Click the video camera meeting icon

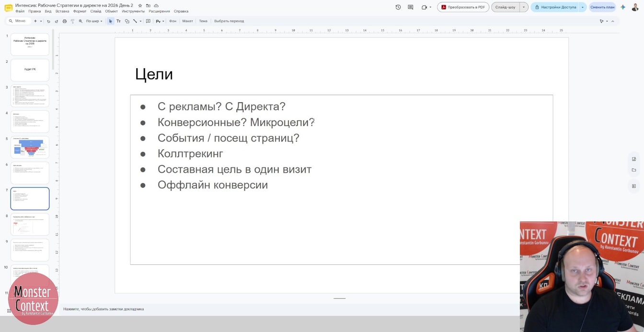(x=424, y=7)
